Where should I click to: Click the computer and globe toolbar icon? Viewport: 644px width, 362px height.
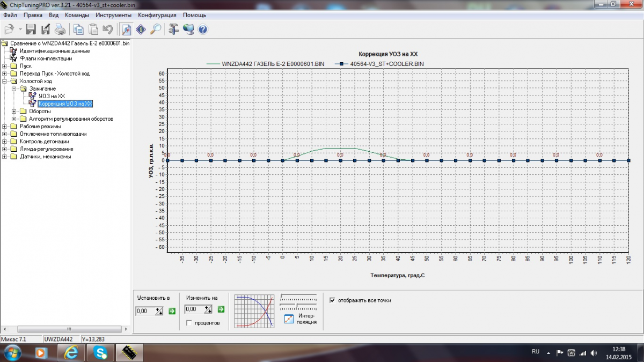[188, 29]
